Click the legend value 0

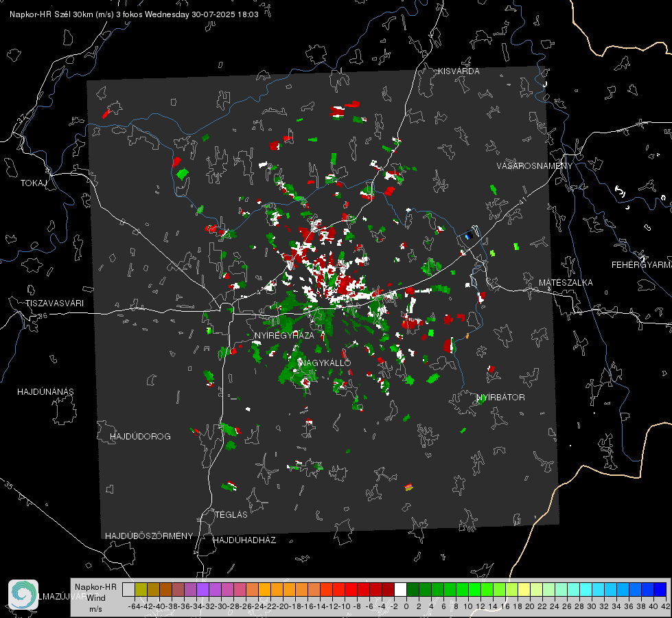point(406,606)
